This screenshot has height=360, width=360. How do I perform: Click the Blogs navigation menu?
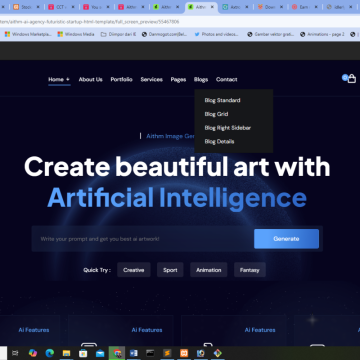coord(201,79)
